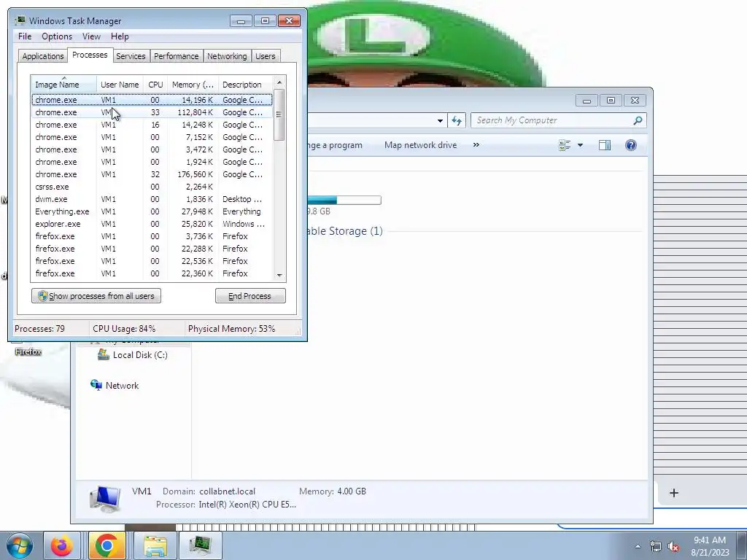
Task: Click the process list scrollbar thumb
Action: point(279,114)
